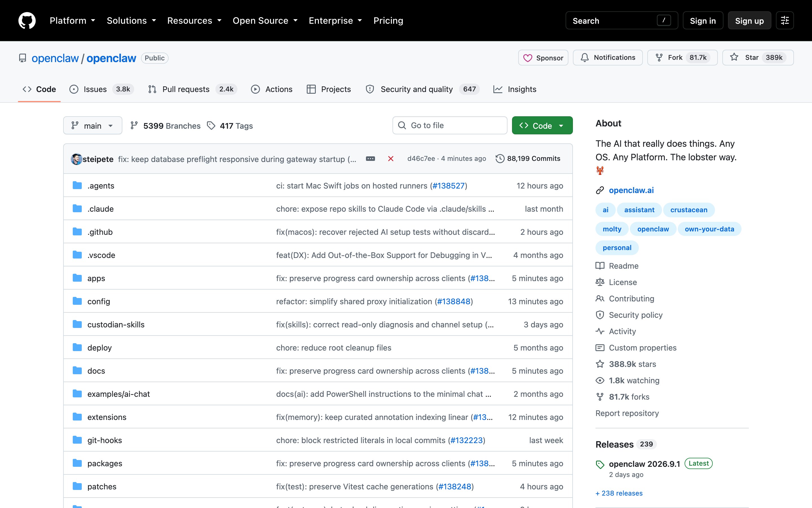Visit the openclaw.ai website link
The width and height of the screenshot is (812, 508).
click(631, 190)
